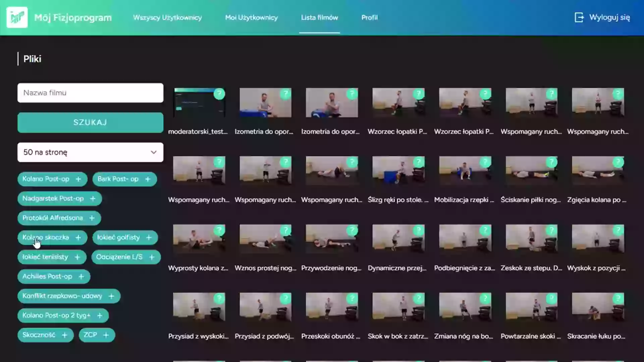
Task: Click plus on Konflikt rzepkowo-udowy tag
Action: pos(111,296)
